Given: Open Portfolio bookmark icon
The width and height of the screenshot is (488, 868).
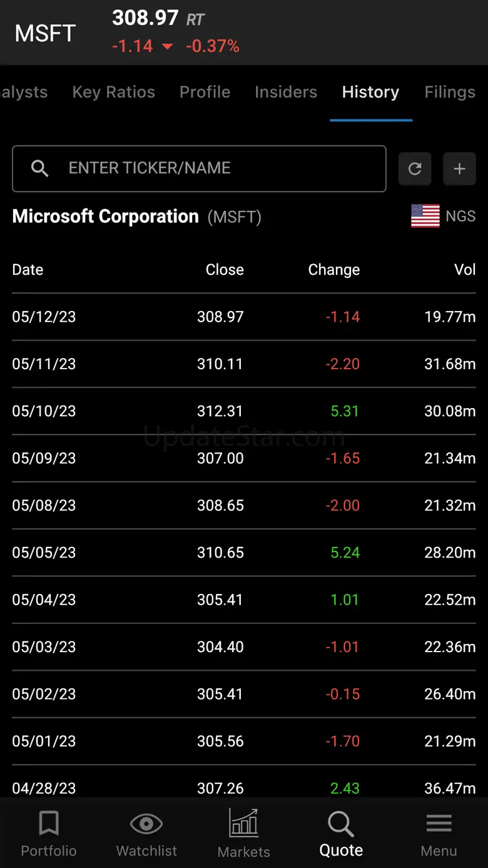Looking at the screenshot, I should [x=49, y=824].
